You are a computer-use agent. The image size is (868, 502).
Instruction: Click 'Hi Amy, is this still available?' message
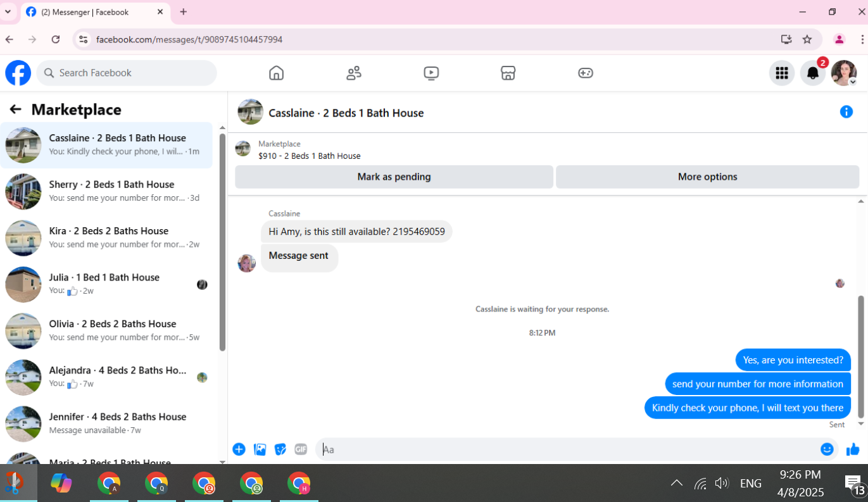tap(356, 232)
